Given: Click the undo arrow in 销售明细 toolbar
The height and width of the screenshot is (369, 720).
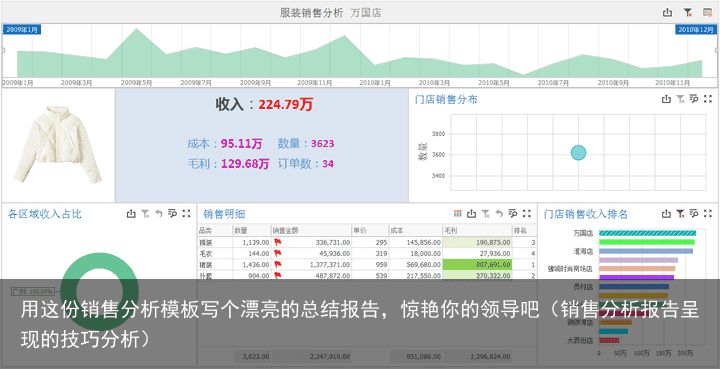Looking at the screenshot, I should coord(499,213).
